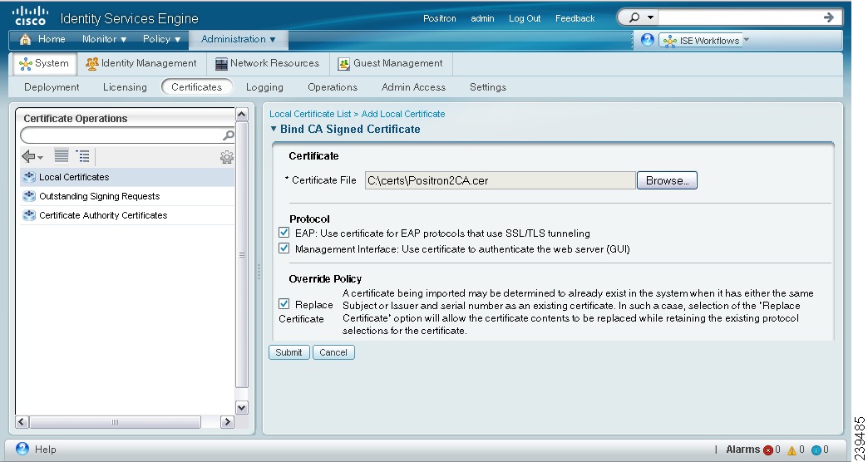Open the Monitor dropdown menu
Viewport: 868px width, 462px height.
pyautogui.click(x=104, y=39)
